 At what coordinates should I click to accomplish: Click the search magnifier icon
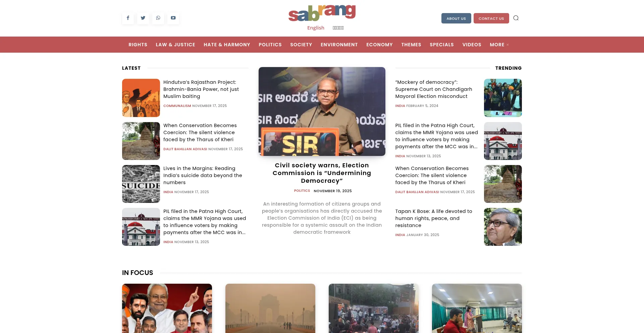point(516,18)
